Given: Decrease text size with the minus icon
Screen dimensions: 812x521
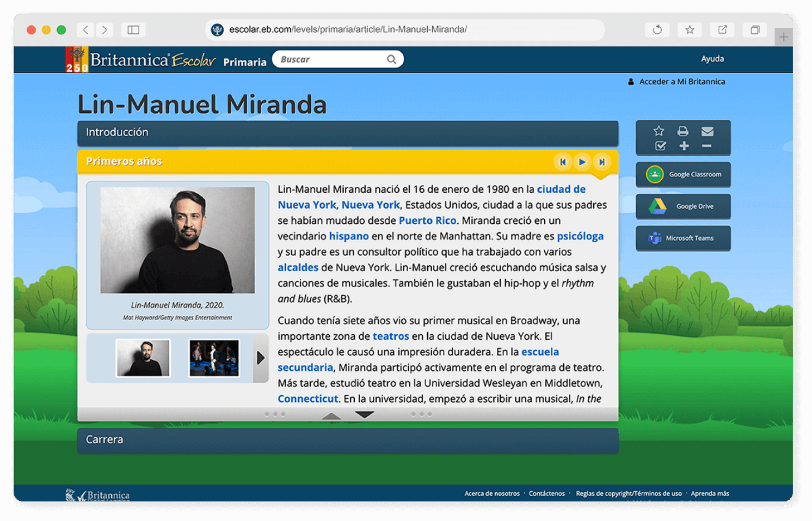Looking at the screenshot, I should point(706,146).
